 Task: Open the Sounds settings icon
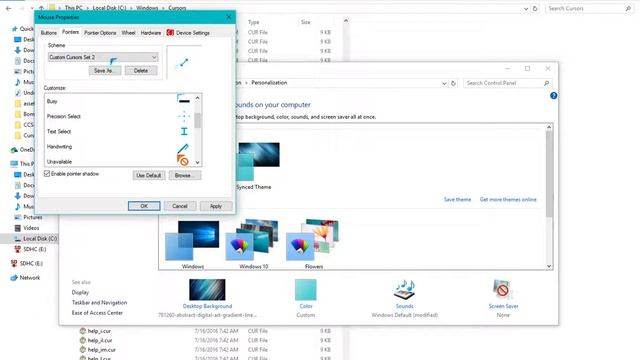point(404,290)
